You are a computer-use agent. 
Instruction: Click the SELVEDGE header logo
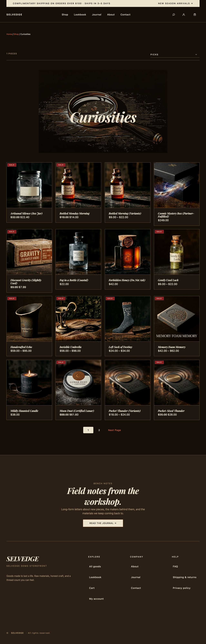14,15
